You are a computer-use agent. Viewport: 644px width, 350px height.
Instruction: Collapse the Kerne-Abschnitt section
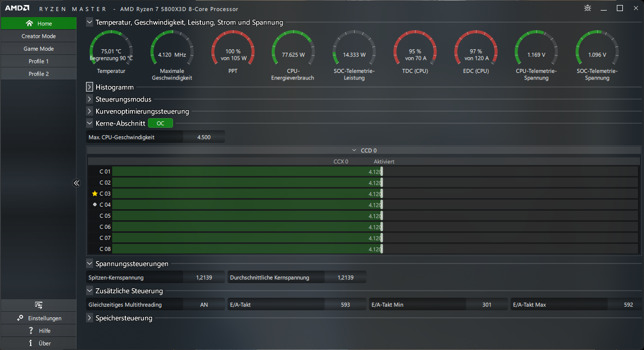click(90, 123)
